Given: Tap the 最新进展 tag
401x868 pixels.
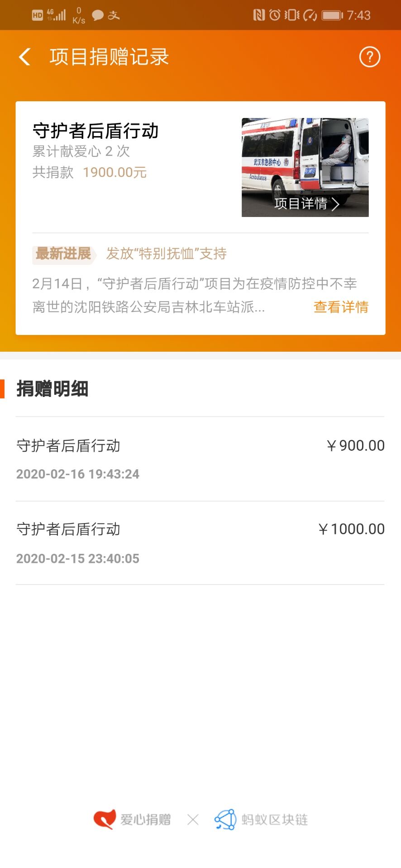Looking at the screenshot, I should pyautogui.click(x=63, y=254).
